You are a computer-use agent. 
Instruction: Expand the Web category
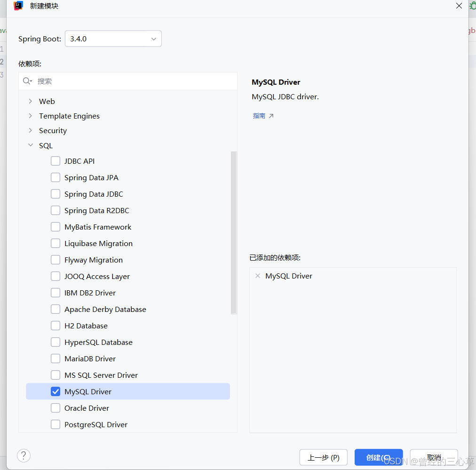[x=31, y=101]
